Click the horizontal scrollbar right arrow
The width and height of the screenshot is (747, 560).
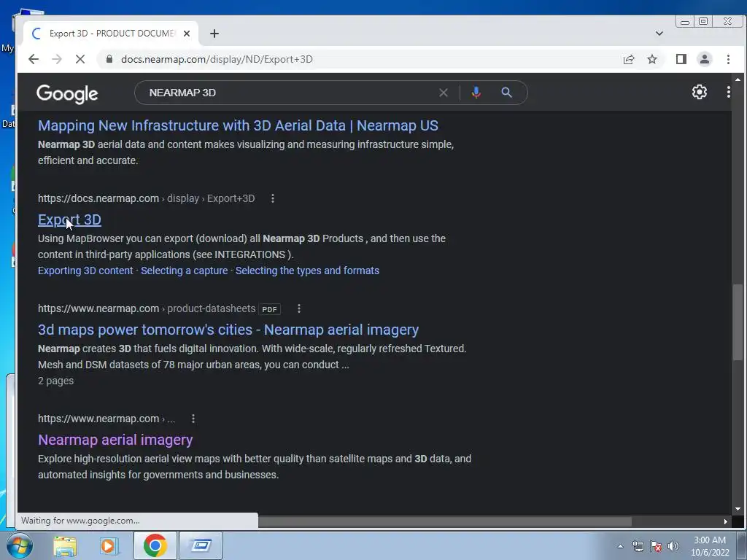tap(726, 521)
